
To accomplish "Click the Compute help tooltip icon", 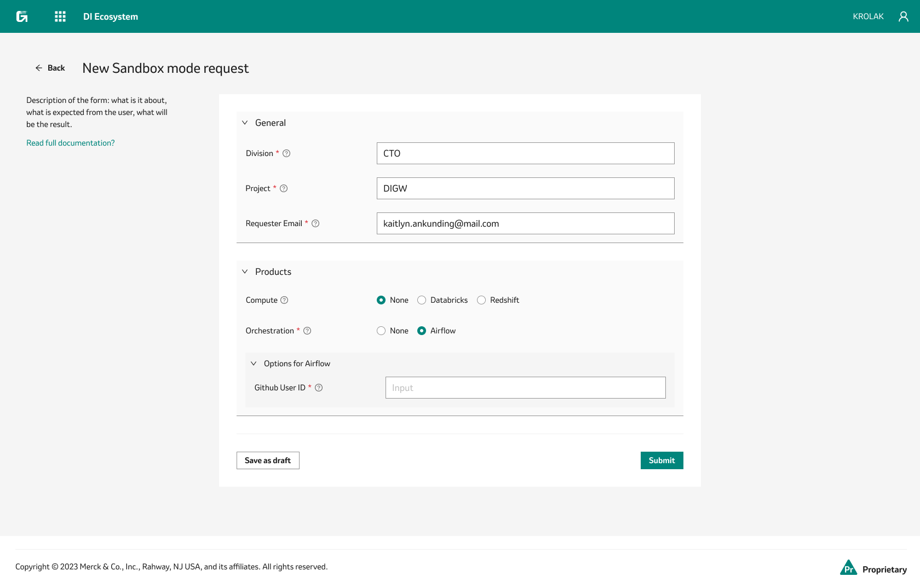I will (x=284, y=300).
